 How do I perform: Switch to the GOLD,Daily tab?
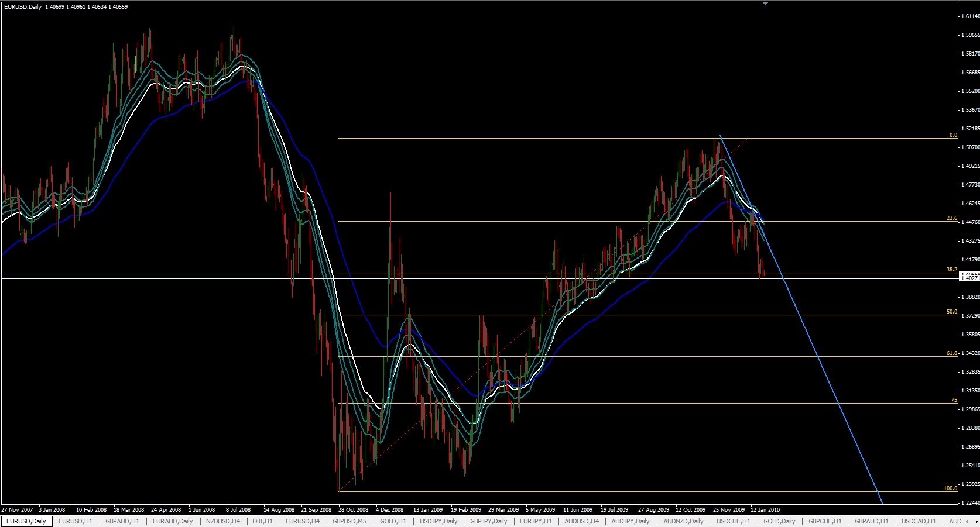click(779, 521)
